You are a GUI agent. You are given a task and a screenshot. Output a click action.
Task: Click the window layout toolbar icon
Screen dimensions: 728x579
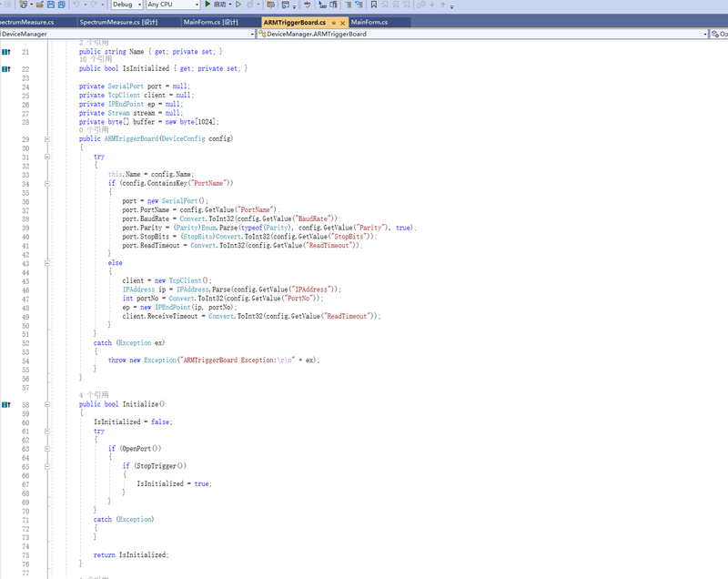click(x=285, y=5)
